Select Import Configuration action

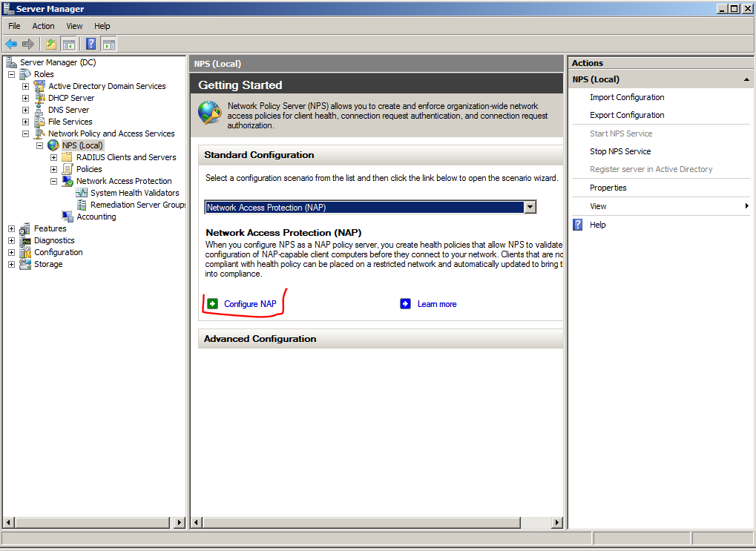click(x=627, y=97)
